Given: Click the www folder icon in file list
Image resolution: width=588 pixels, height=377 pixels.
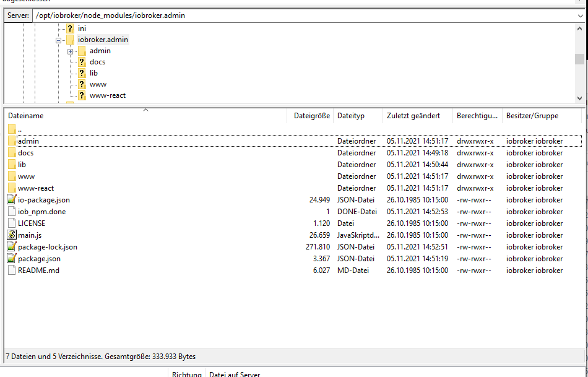Looking at the screenshot, I should 12,176.
